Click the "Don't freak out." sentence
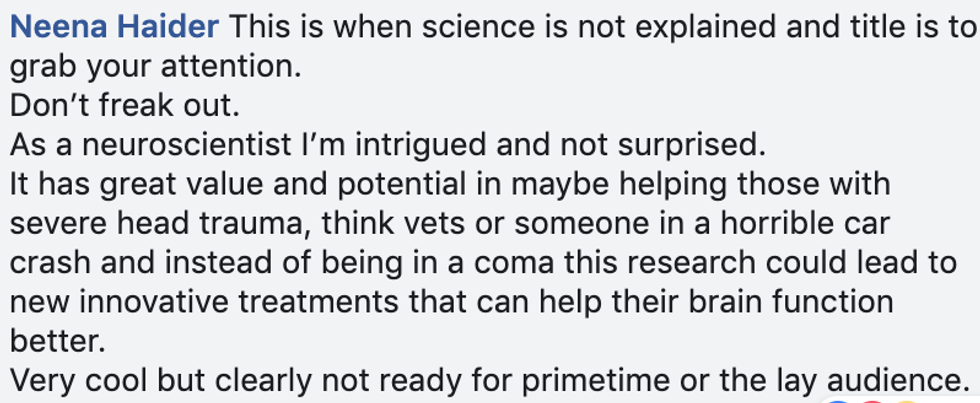 click(127, 106)
